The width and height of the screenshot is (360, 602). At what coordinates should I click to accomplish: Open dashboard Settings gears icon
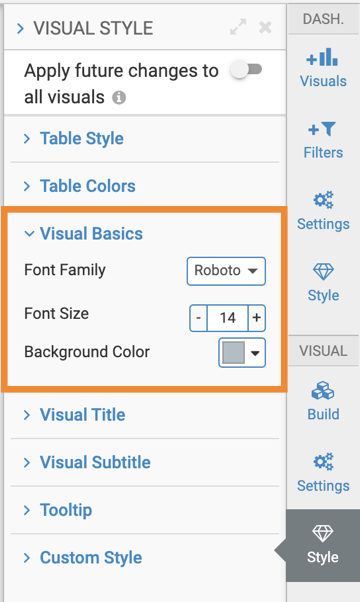point(323,200)
